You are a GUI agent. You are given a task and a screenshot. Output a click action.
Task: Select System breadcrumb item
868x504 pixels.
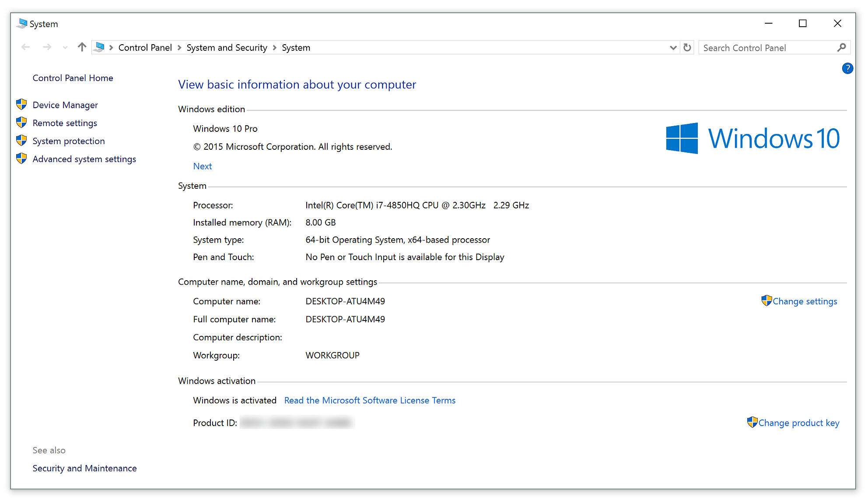(296, 48)
